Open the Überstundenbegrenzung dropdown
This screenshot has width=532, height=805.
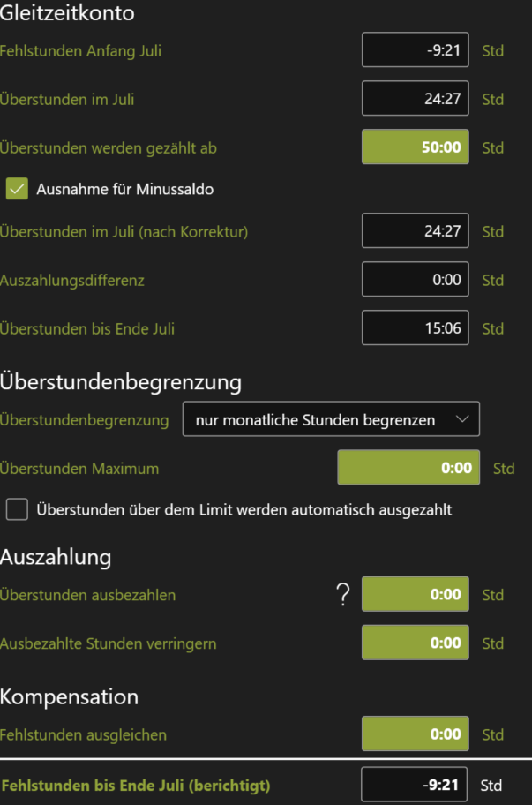pyautogui.click(x=330, y=420)
